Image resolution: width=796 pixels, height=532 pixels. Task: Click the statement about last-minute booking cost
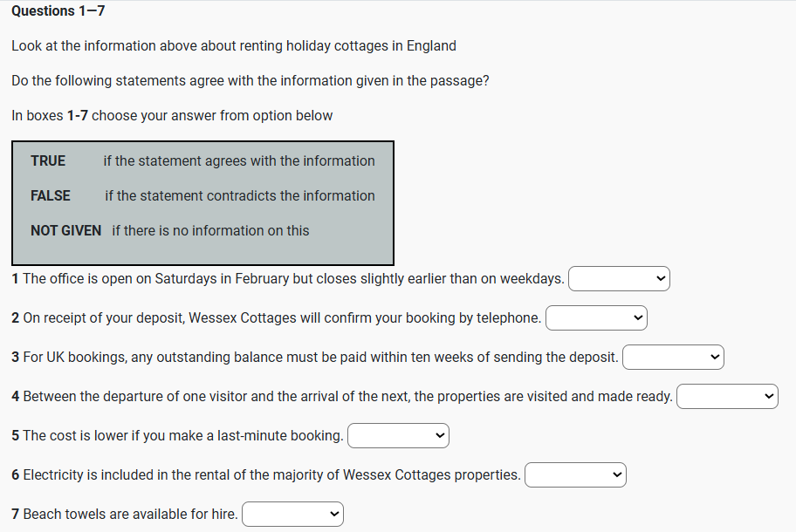pos(177,436)
